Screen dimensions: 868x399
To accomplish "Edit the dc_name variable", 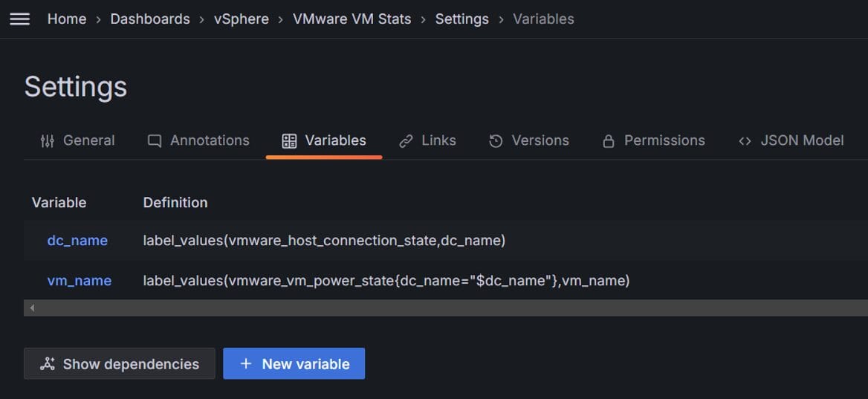I will point(77,241).
